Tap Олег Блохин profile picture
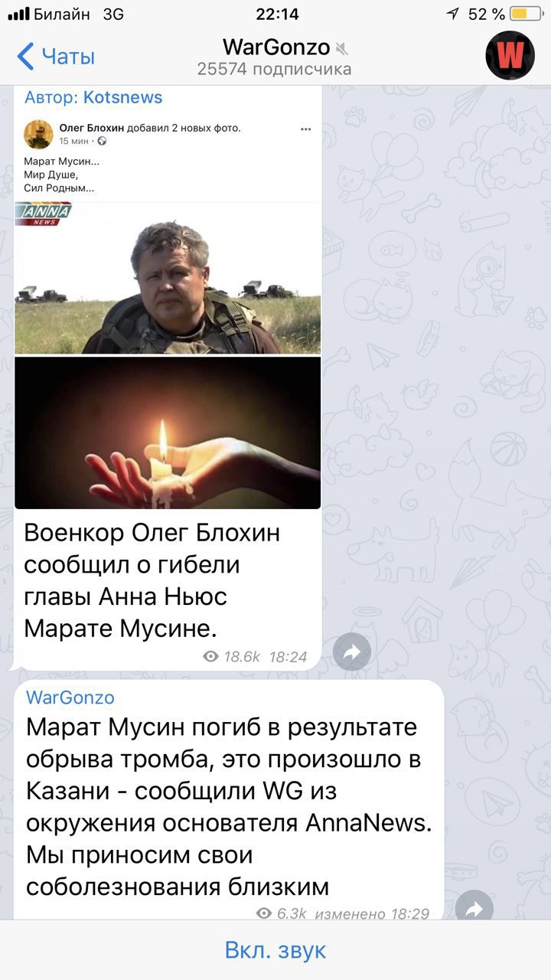 click(38, 134)
